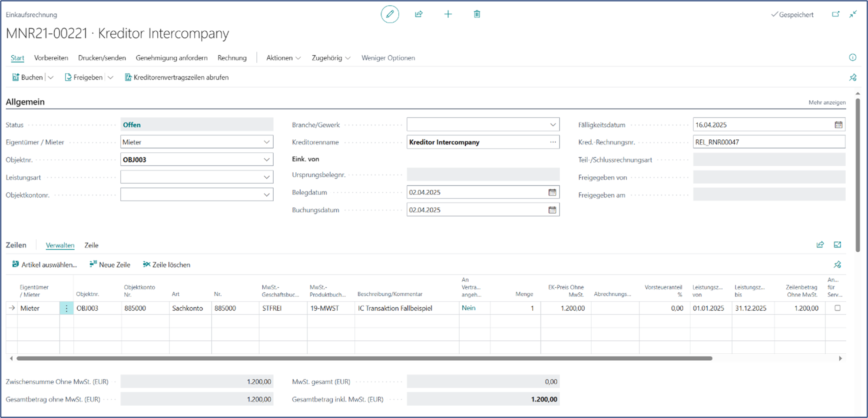Click the information icon at right
868x418 pixels.
click(852, 58)
